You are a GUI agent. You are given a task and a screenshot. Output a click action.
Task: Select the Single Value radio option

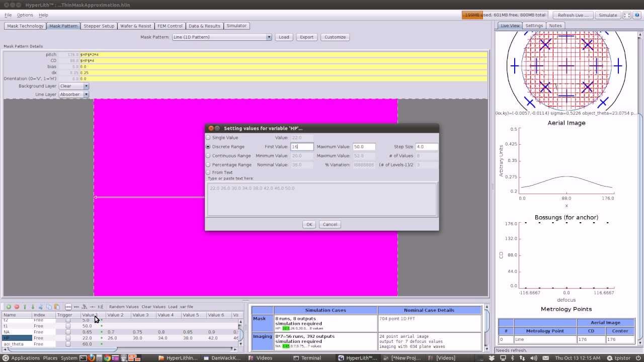click(208, 137)
